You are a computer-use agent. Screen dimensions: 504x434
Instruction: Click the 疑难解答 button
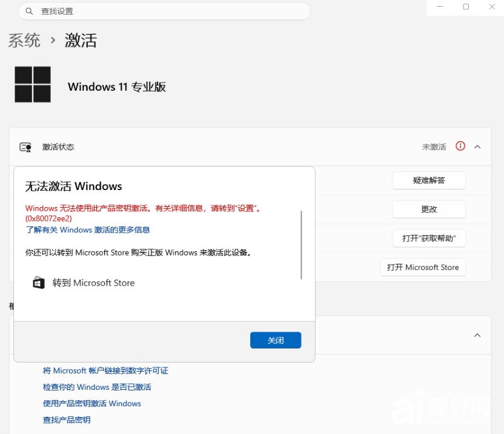[429, 180]
